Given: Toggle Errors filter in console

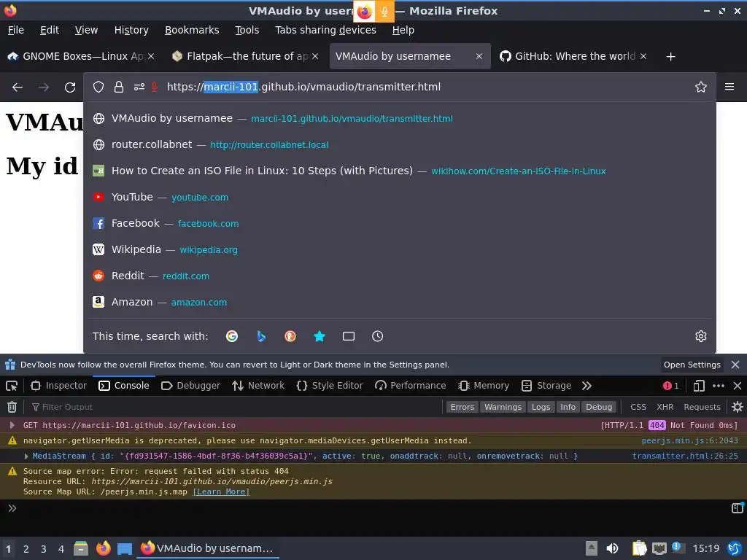Looking at the screenshot, I should coord(462,407).
